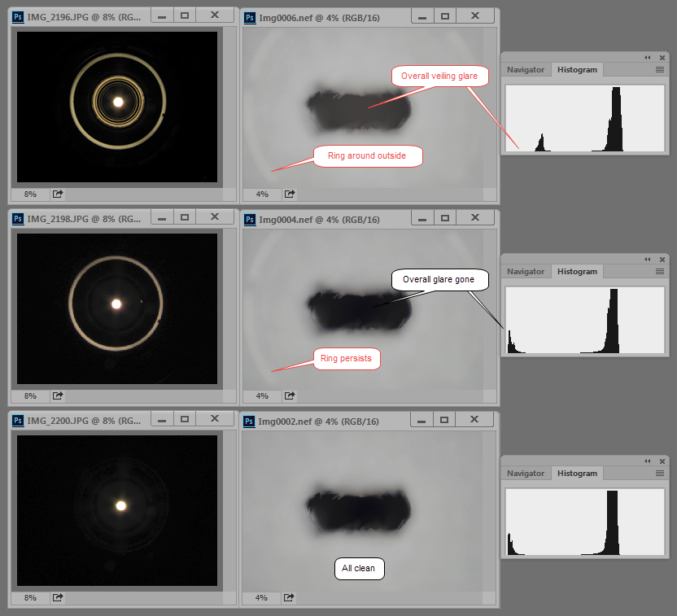Screen dimensions: 677x616
Task: Open the bottom Histogram panel flyout menu
Action: point(660,473)
